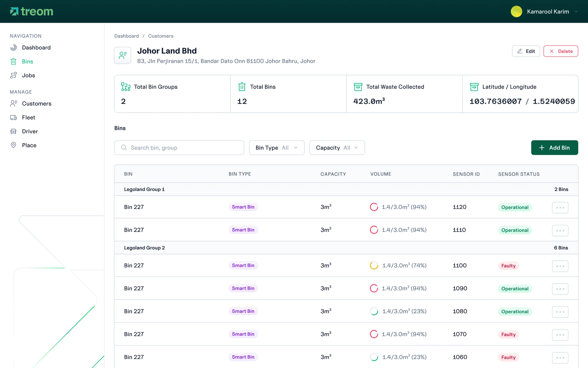The height and width of the screenshot is (368, 588).
Task: Select the Legoland Group 1 row
Action: coord(346,189)
